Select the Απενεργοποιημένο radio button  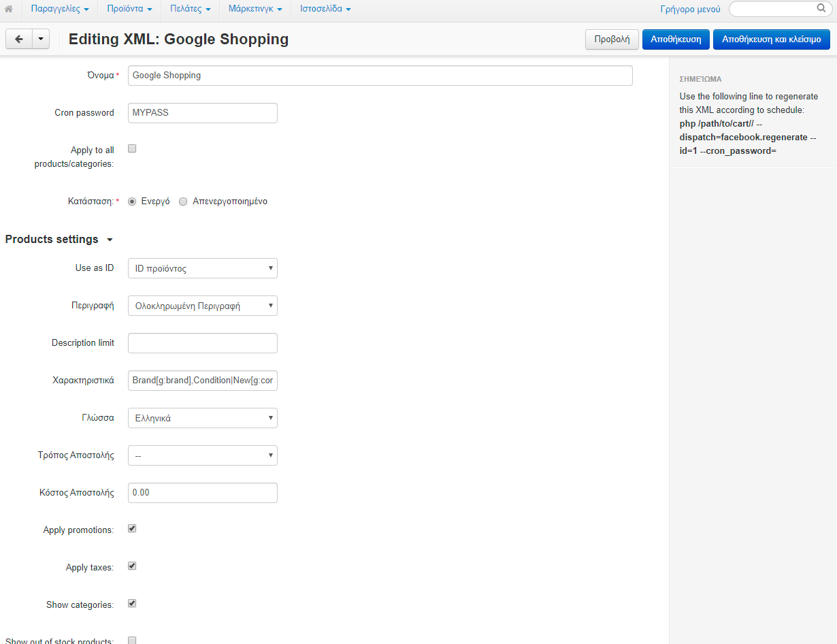click(183, 202)
